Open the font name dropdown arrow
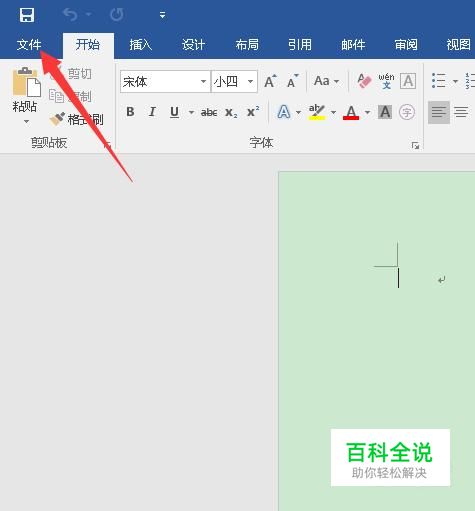The image size is (475, 511). pyautogui.click(x=203, y=82)
